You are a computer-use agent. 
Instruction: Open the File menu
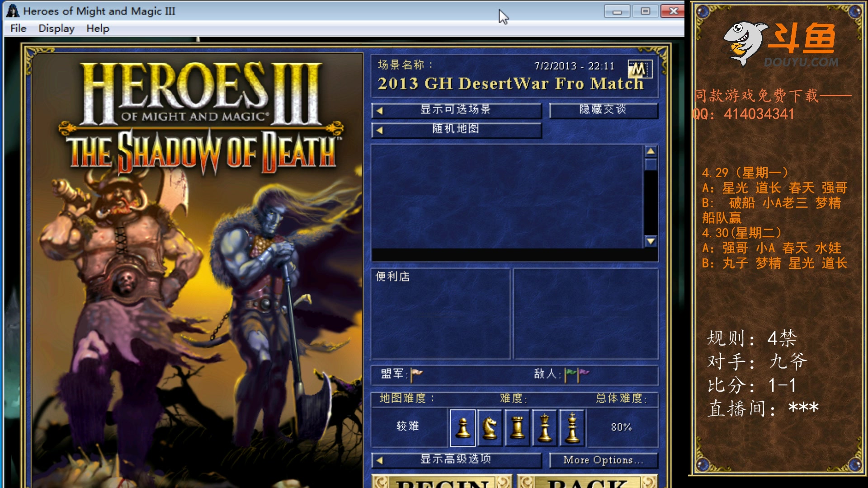[x=18, y=28]
